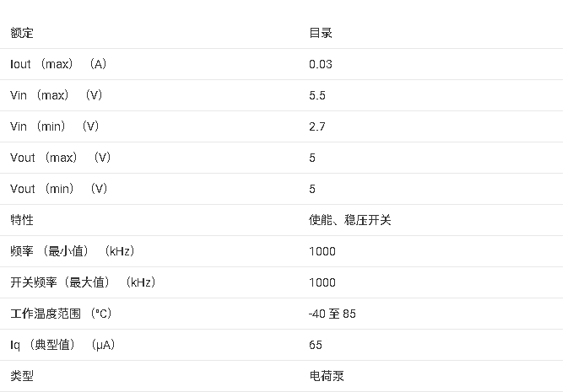
Task: Select the 0.03 output current value
Action: pos(321,64)
